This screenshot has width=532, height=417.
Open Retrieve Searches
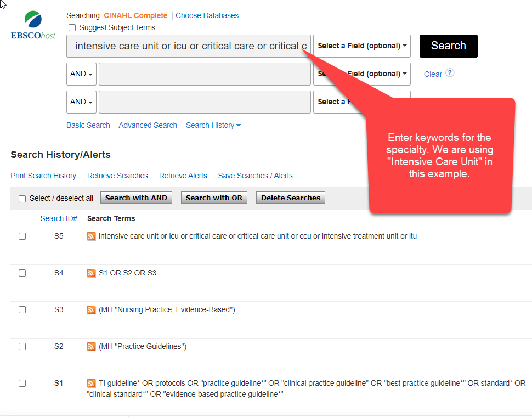pyautogui.click(x=117, y=176)
